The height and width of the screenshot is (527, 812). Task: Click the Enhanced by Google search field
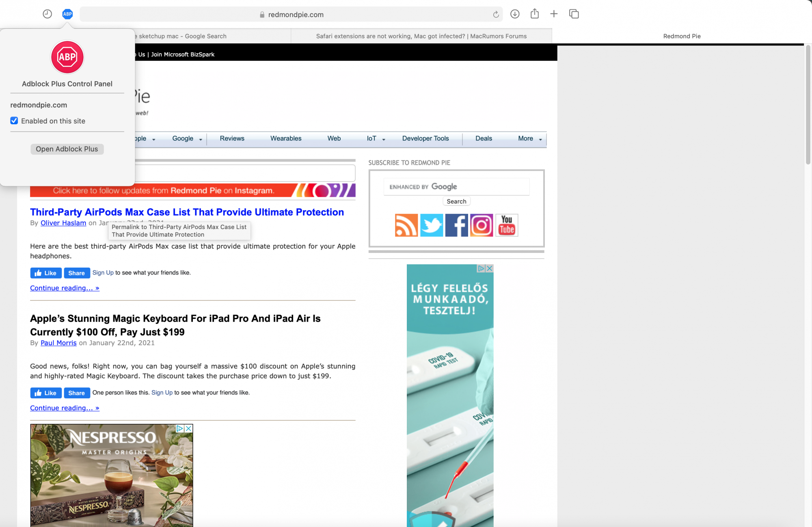(x=456, y=187)
